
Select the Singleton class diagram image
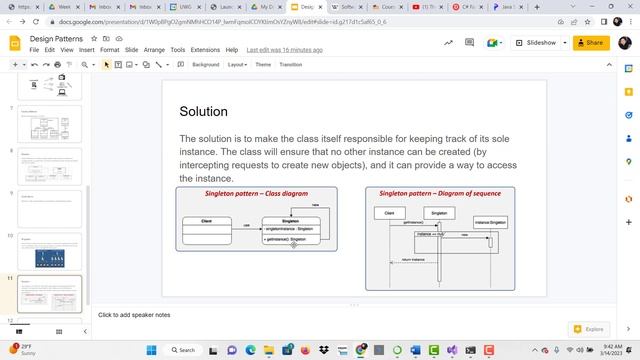pyautogui.click(x=256, y=219)
